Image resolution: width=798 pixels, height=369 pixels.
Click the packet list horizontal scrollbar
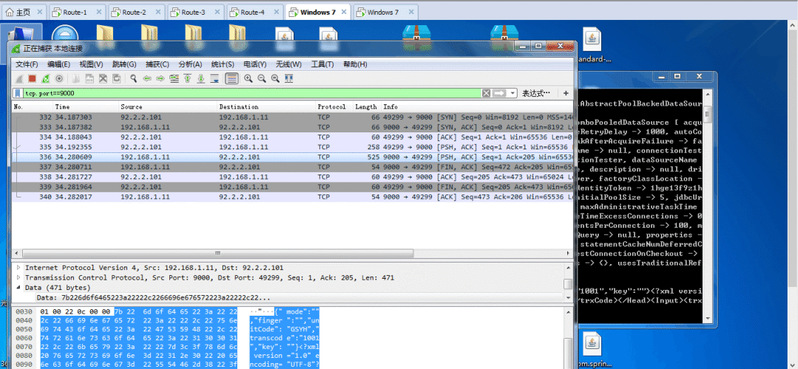[218, 253]
